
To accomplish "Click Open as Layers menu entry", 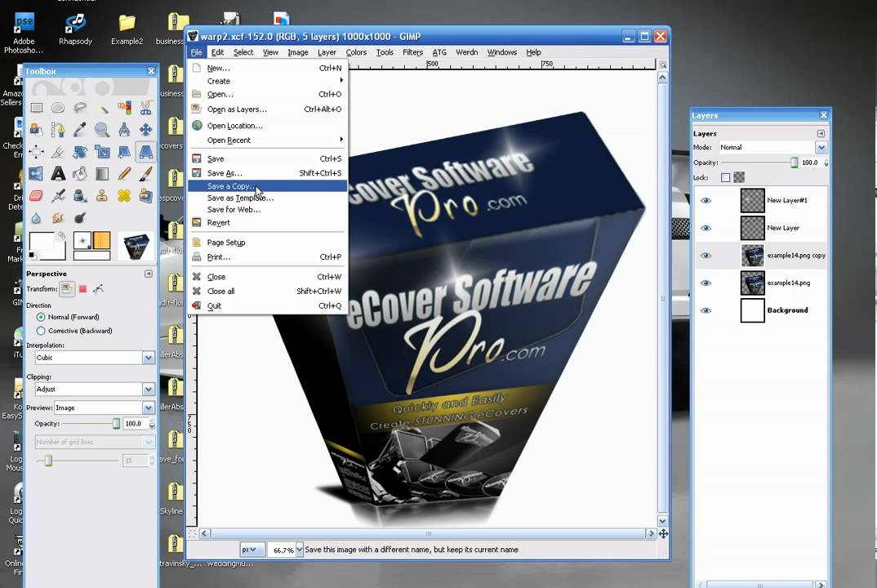I will click(267, 109).
